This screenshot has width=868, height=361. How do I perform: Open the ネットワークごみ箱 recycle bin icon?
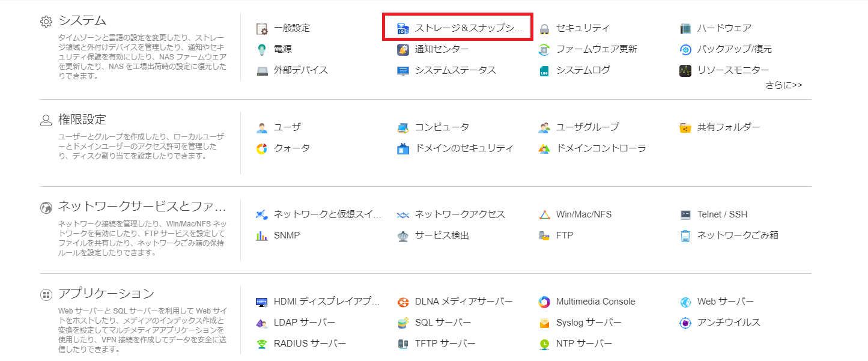[685, 235]
